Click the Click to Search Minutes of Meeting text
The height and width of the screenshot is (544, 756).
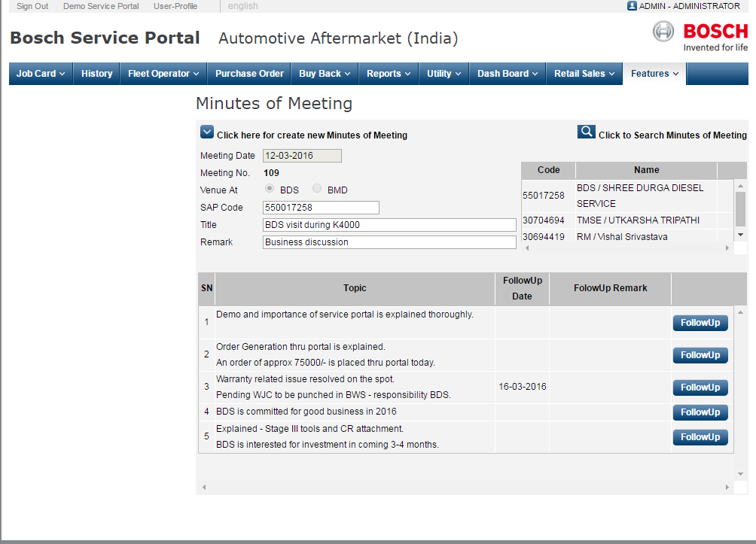[x=672, y=135]
